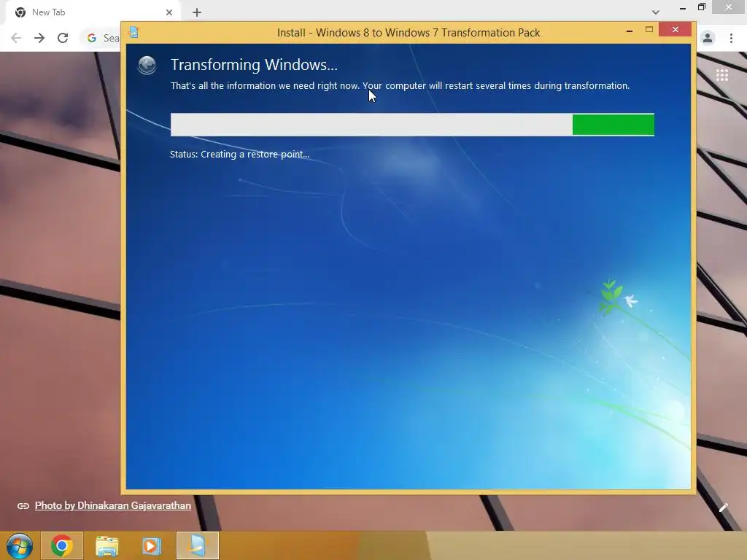This screenshot has height=560, width=747.
Task: Select the installer's taskbar button
Action: pos(197,545)
